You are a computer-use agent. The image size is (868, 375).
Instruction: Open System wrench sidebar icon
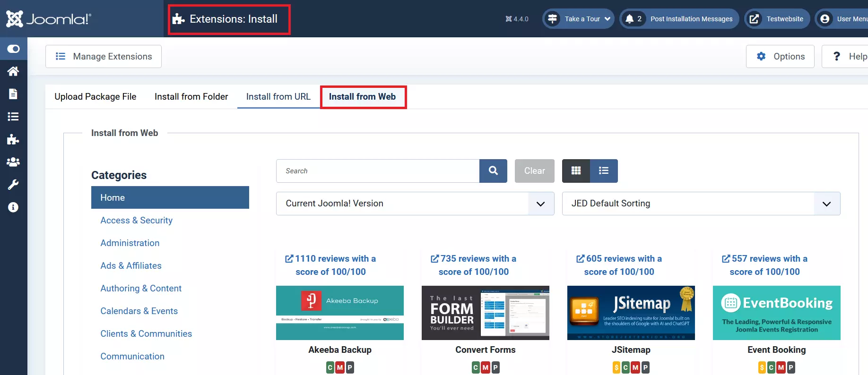13,185
